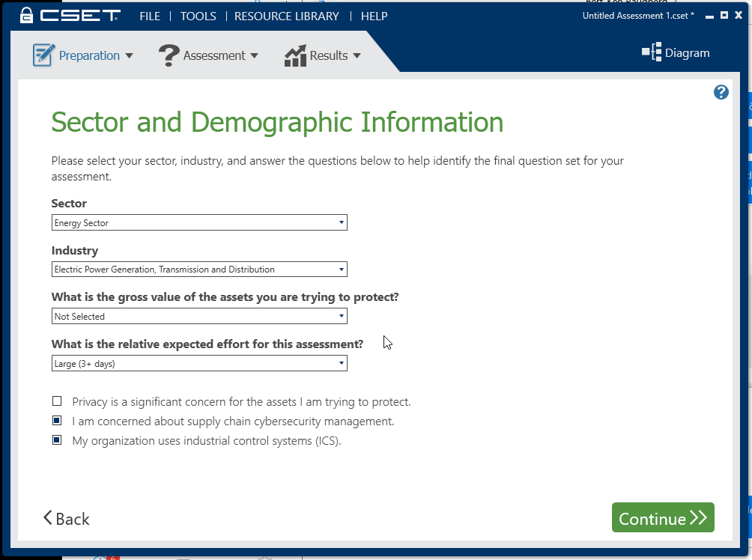Image resolution: width=752 pixels, height=560 pixels.
Task: Open the Diagram view button
Action: click(676, 52)
